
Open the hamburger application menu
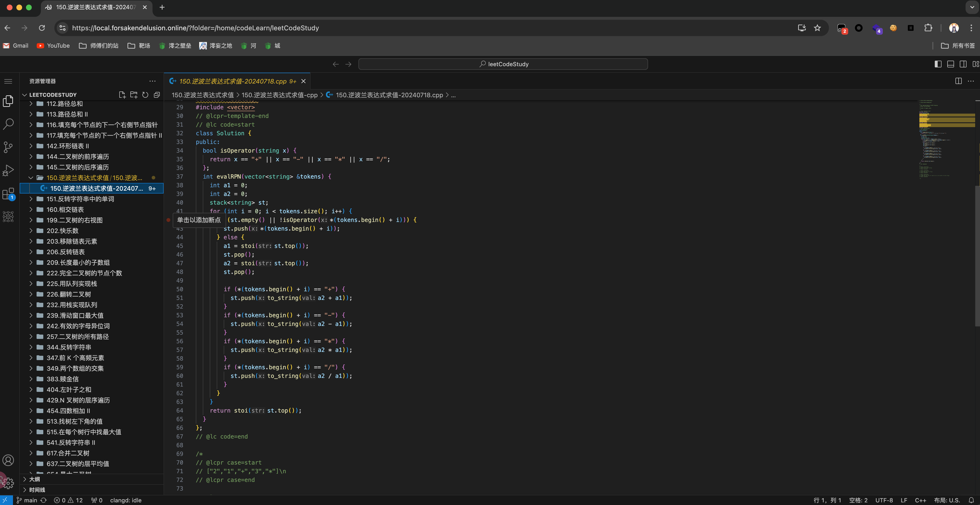click(8, 81)
